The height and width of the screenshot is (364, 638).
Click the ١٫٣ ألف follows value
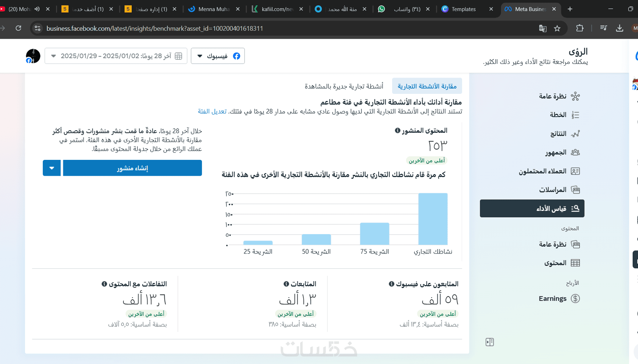point(298,299)
